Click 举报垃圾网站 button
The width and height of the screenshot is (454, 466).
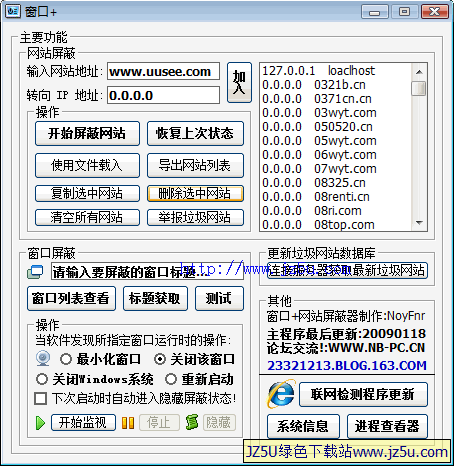click(x=195, y=217)
